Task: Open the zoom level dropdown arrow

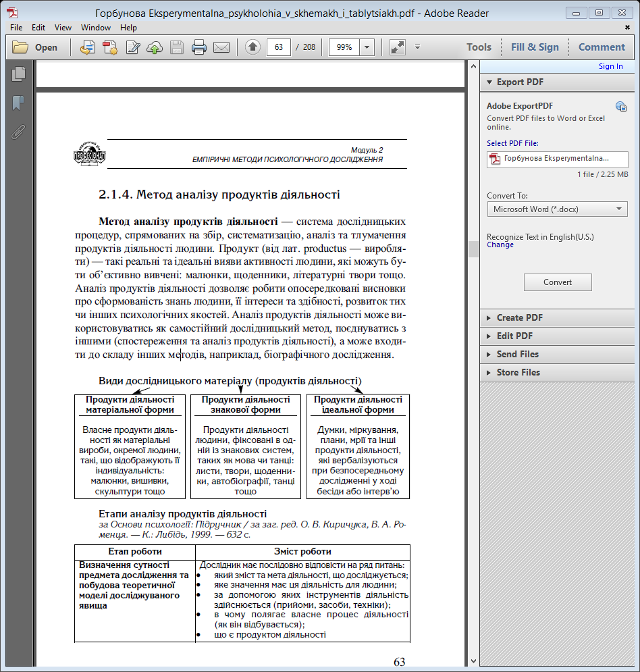Action: click(x=367, y=47)
